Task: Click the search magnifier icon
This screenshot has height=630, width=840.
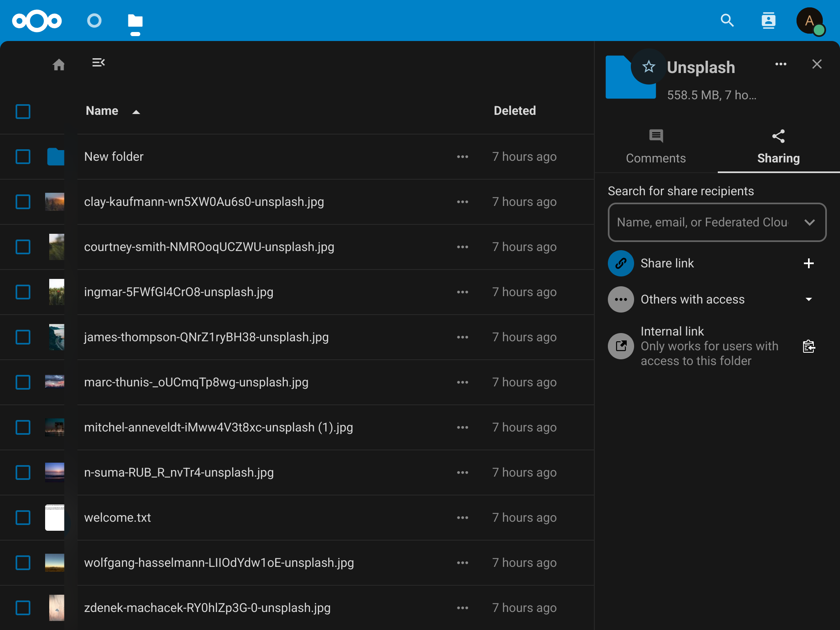Action: (727, 21)
